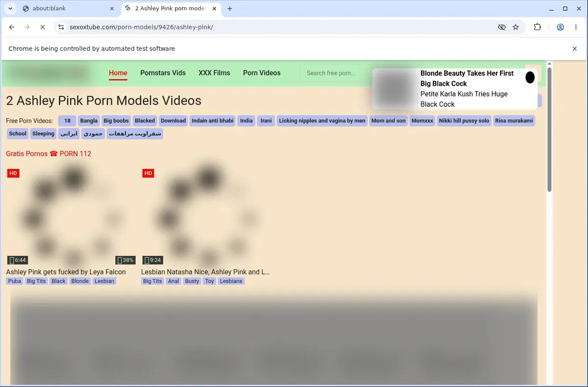
Task: Select the Bangla tag
Action: (89, 121)
